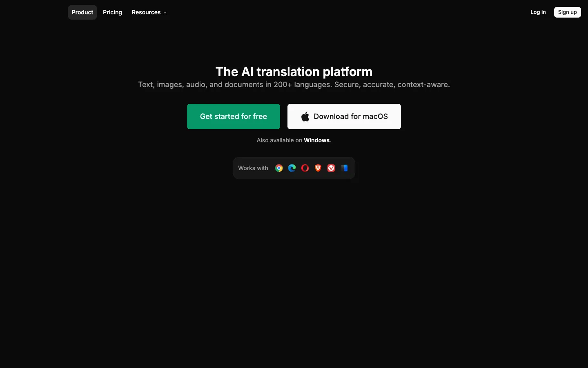
Task: Click the 200+ languages subtitle text
Action: 294,85
